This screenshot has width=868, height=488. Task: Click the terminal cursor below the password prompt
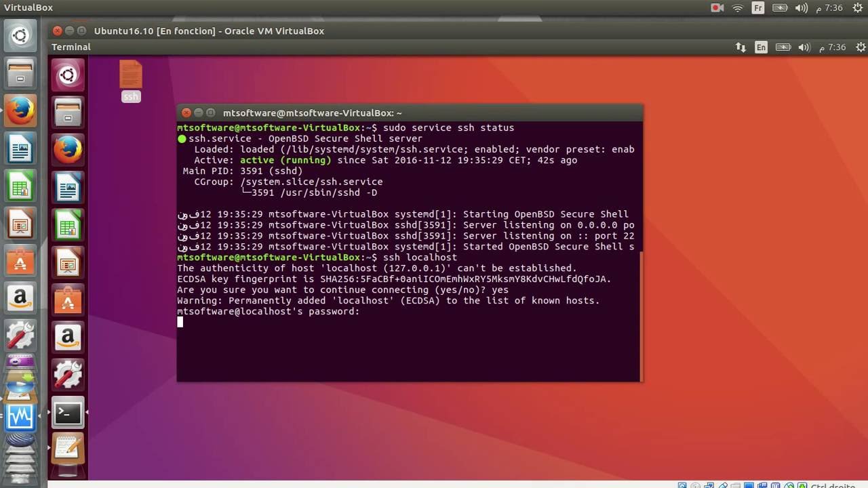180,323
